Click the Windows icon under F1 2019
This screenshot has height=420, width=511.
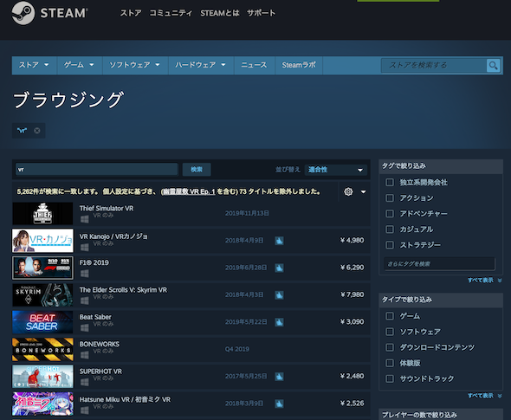(84, 274)
